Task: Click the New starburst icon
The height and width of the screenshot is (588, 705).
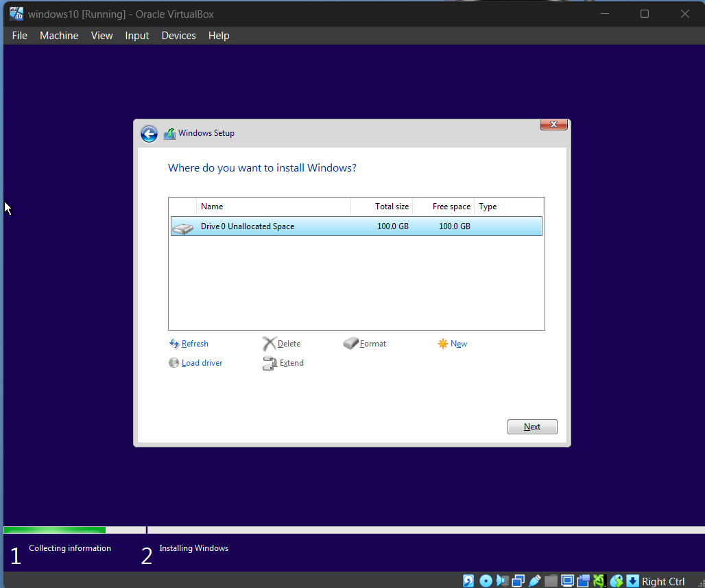Action: pyautogui.click(x=443, y=344)
